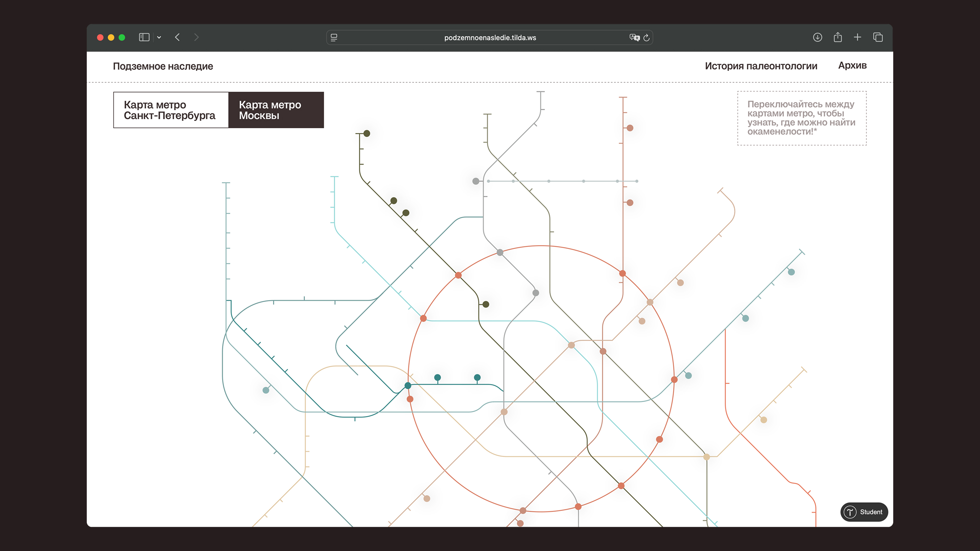Open the Share icon menu
980x551 pixels.
[x=838, y=37]
